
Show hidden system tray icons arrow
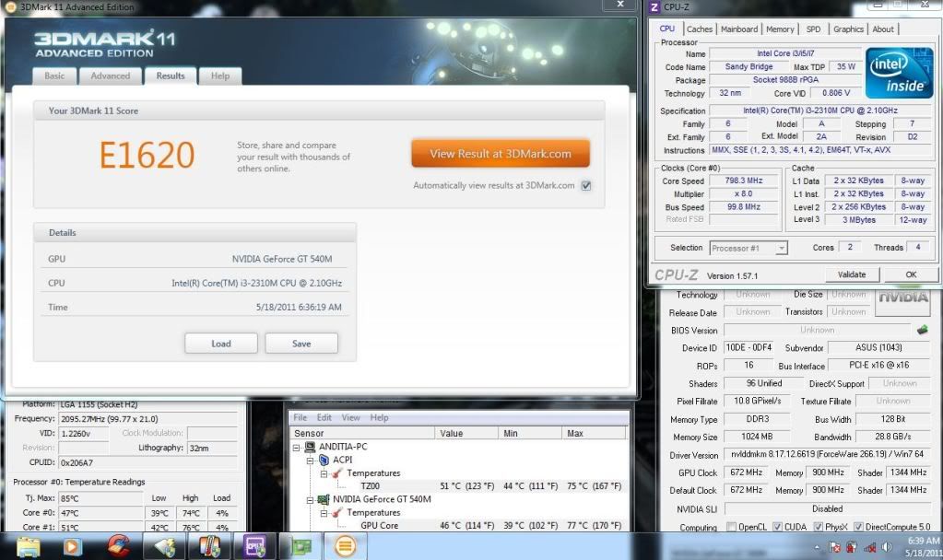(817, 547)
